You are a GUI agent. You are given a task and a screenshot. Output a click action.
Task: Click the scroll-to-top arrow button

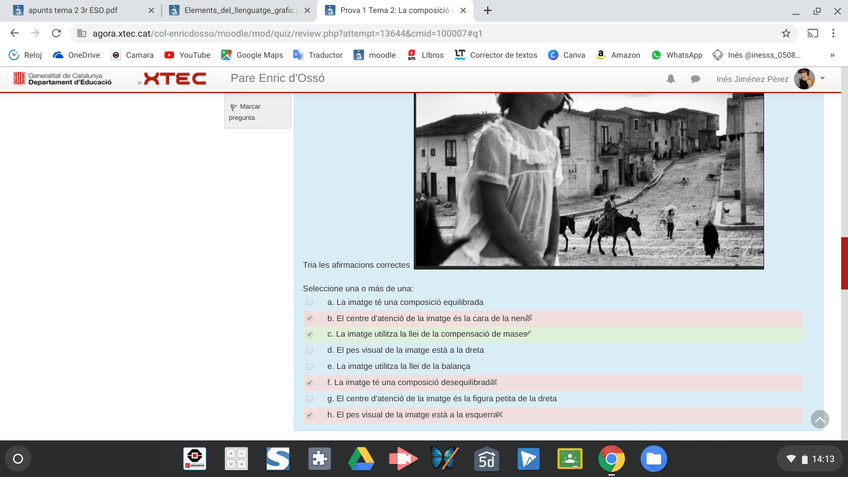(819, 420)
